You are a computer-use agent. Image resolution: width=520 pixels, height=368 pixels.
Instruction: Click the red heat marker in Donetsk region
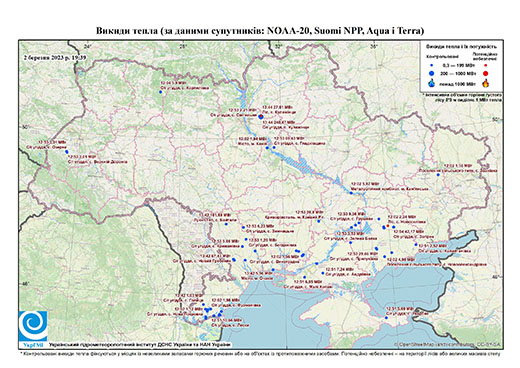tap(388, 226)
